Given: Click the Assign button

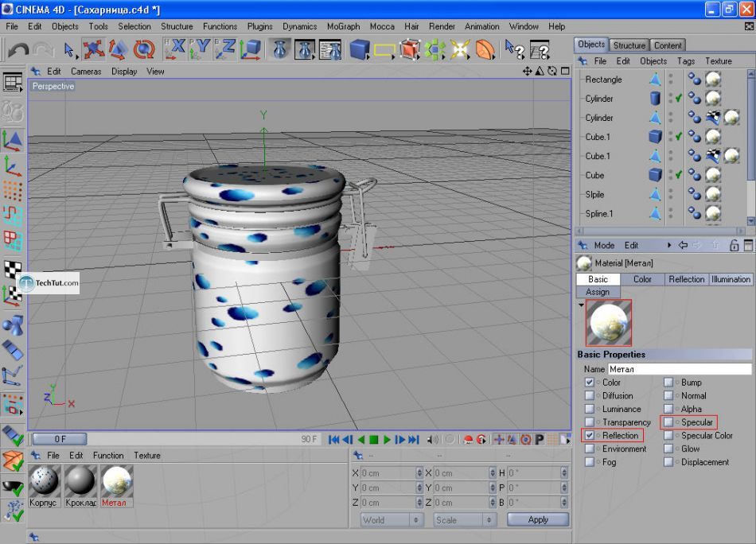Looking at the screenshot, I should (x=598, y=292).
